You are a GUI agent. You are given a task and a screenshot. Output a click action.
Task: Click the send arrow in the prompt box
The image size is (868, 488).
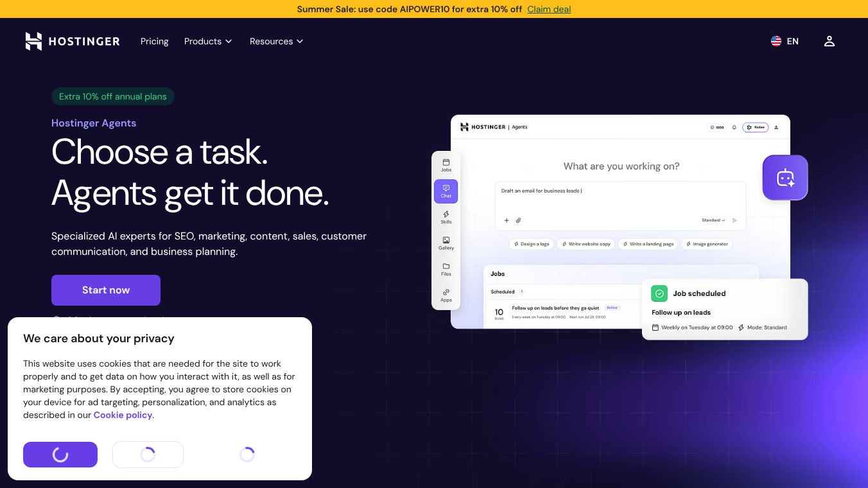click(x=734, y=220)
